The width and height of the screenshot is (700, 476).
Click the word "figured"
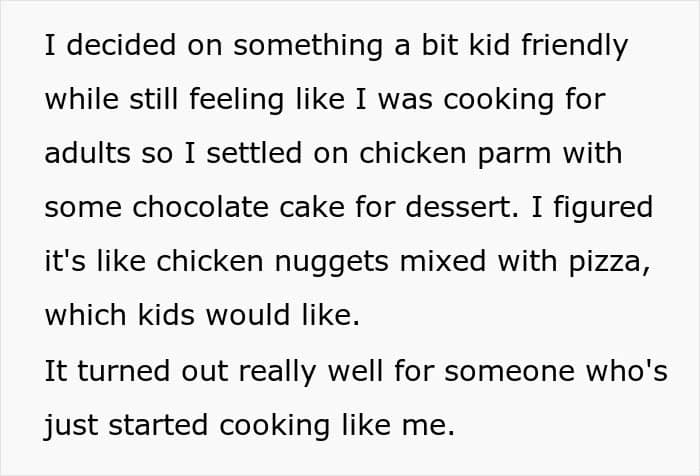[x=606, y=208]
